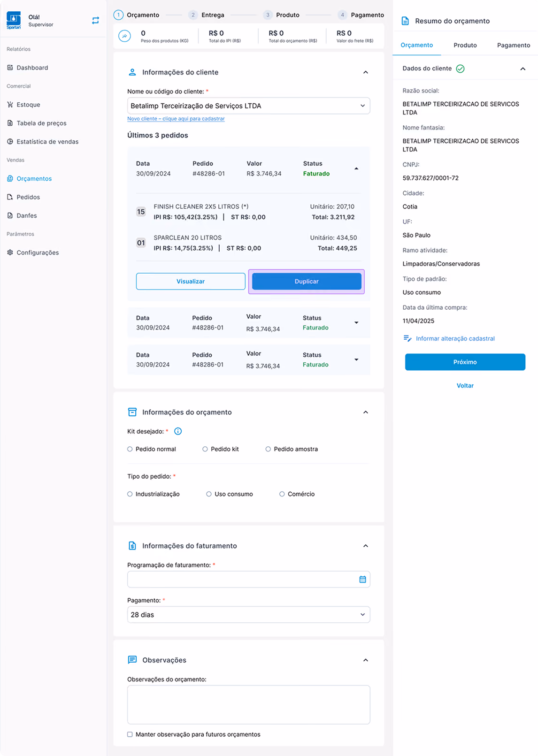Image resolution: width=538 pixels, height=756 pixels.
Task: Click the person icon in Informações do cliente
Action: pos(132,72)
